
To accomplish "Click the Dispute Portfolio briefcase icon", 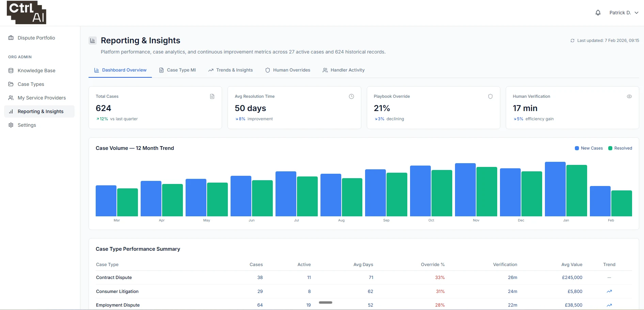I will coord(11,38).
